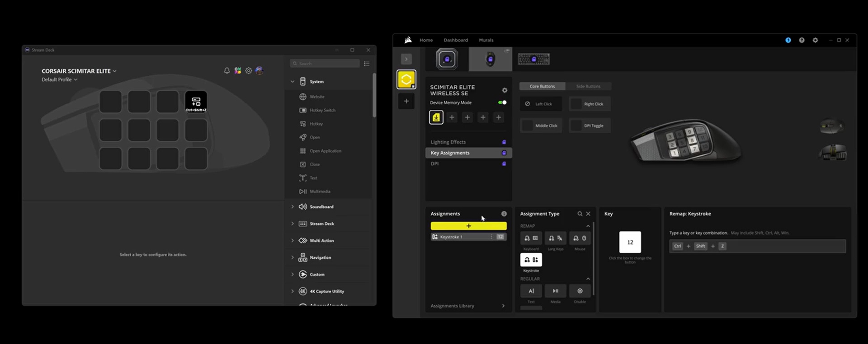Switch to Side Buttons tab
This screenshot has height=344, width=868.
pyautogui.click(x=588, y=86)
